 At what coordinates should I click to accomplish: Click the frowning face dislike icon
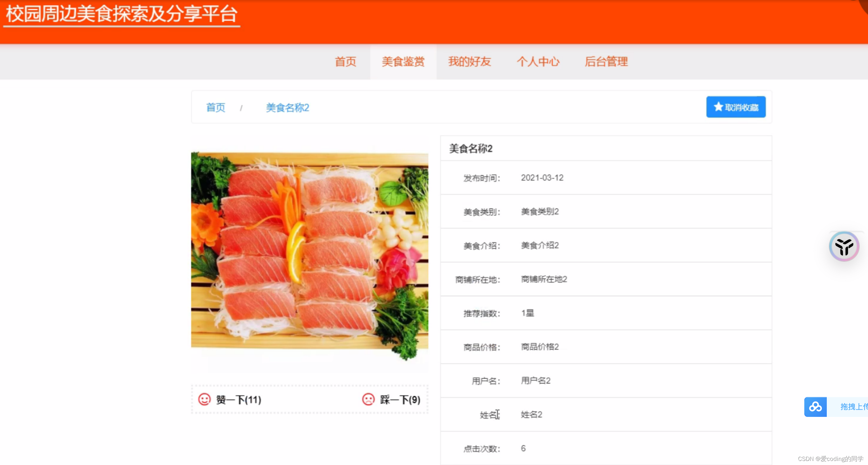(368, 399)
